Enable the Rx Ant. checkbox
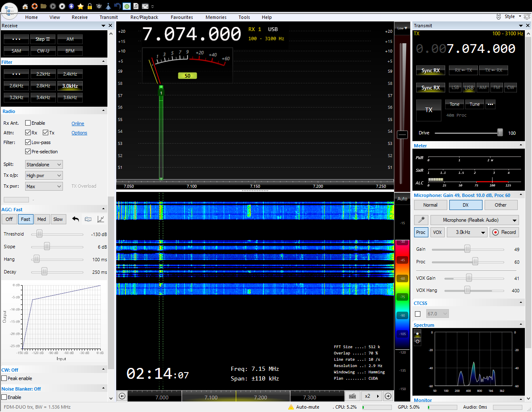 tap(28, 123)
